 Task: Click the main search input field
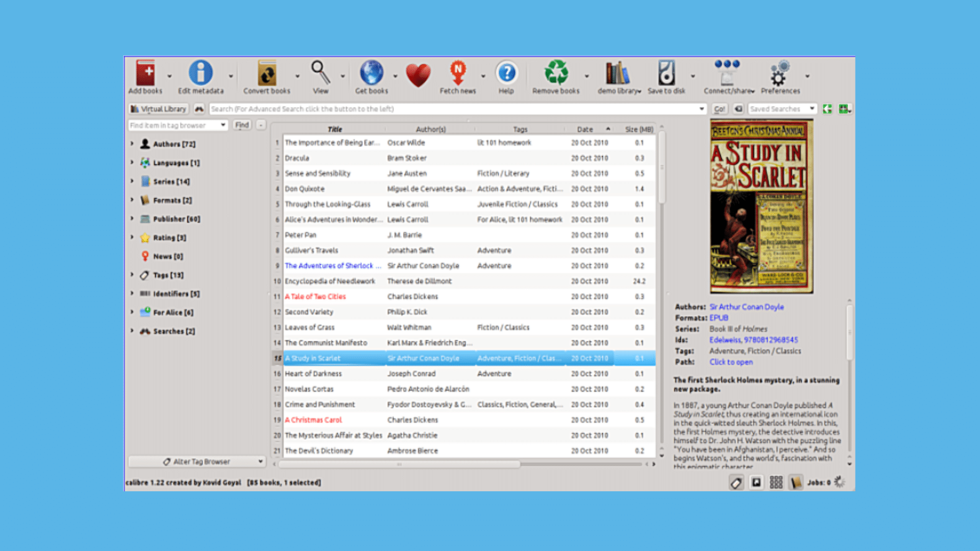tap(457, 109)
